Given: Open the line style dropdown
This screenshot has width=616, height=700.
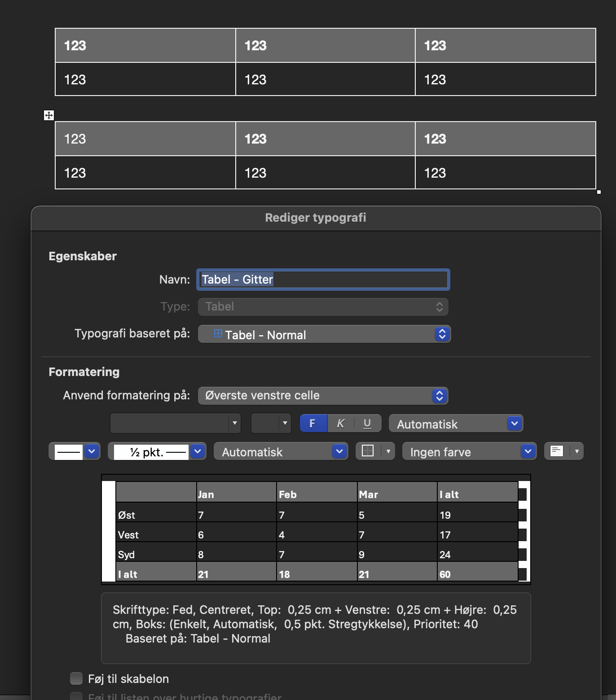Looking at the screenshot, I should coord(75,451).
